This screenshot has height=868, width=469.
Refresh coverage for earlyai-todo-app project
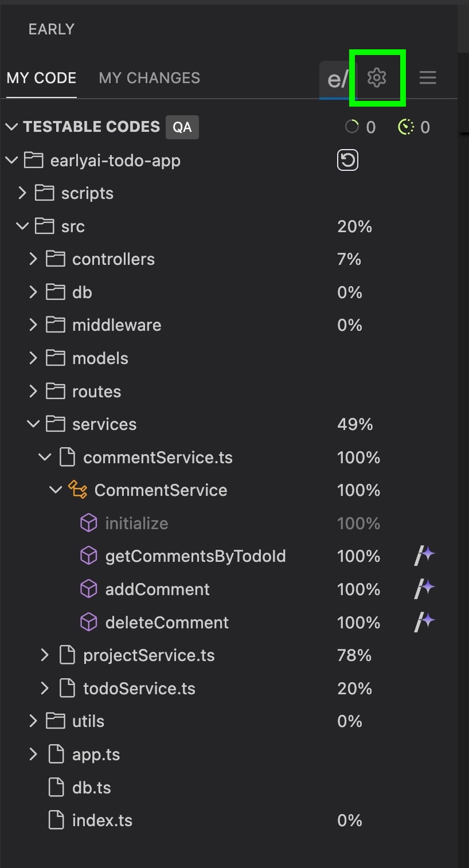point(347,160)
